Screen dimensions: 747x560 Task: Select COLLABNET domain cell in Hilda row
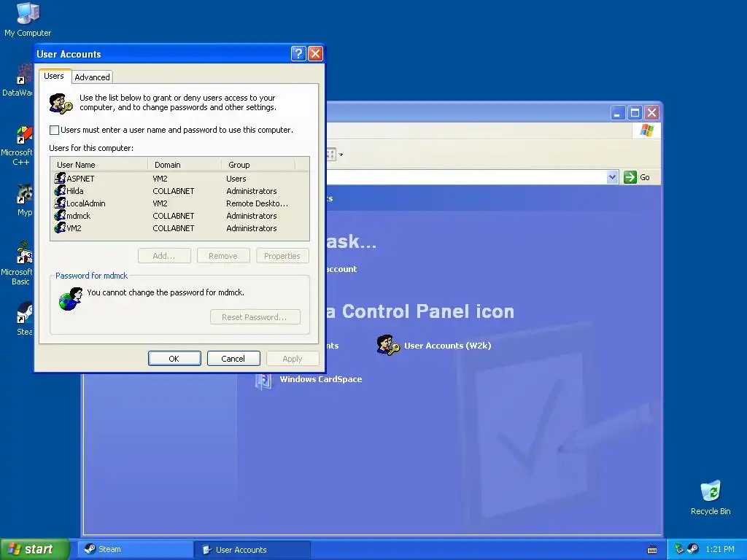(x=174, y=191)
